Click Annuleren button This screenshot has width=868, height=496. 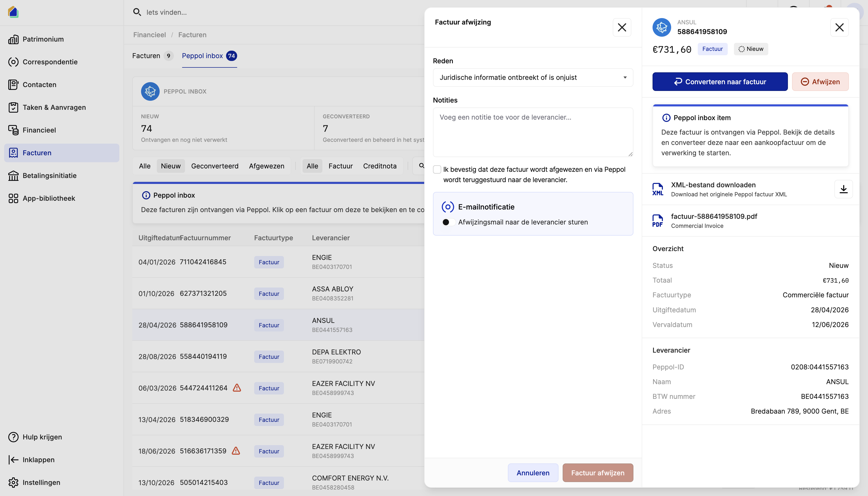coord(533,472)
